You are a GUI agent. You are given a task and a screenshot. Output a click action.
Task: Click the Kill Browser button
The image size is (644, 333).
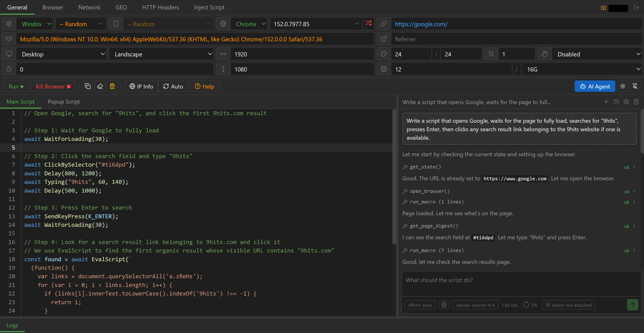pos(53,86)
